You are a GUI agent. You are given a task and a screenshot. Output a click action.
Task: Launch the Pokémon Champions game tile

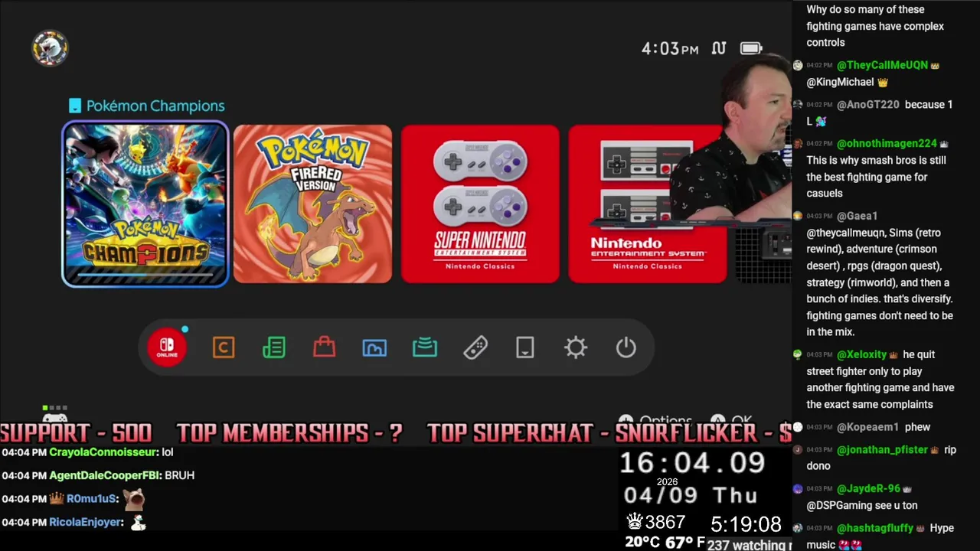(x=145, y=204)
